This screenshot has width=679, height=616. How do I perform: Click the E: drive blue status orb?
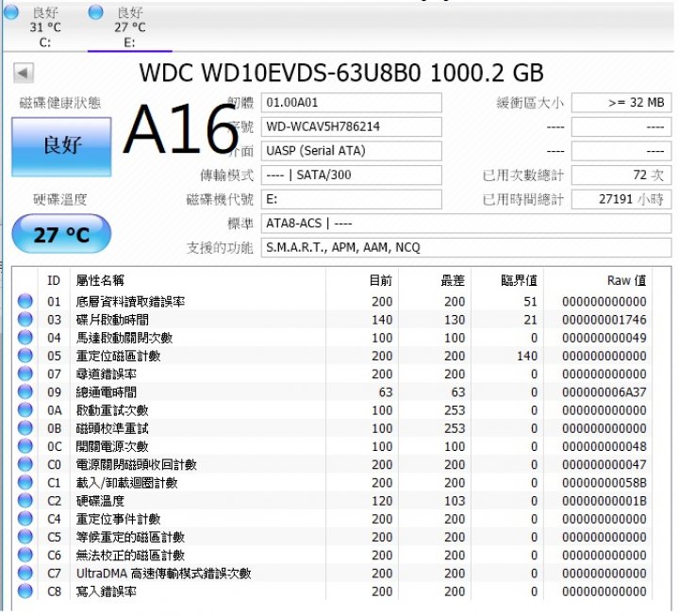95,12
